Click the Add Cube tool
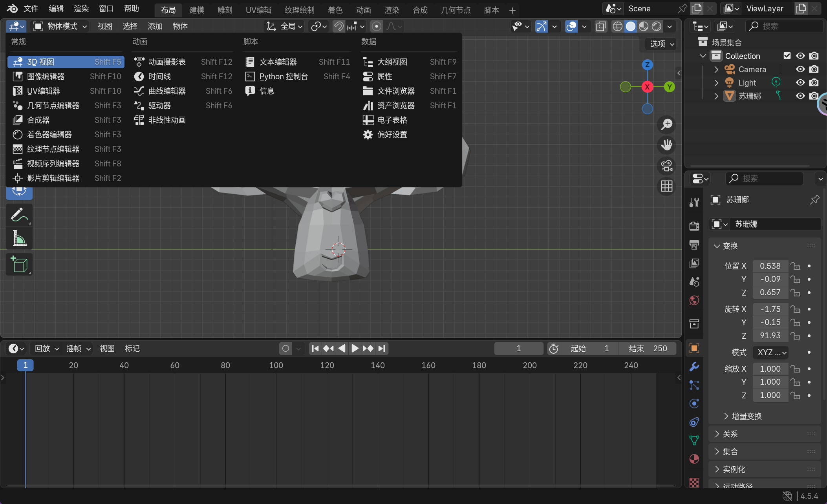Screen dimensions: 827x504 point(19,264)
